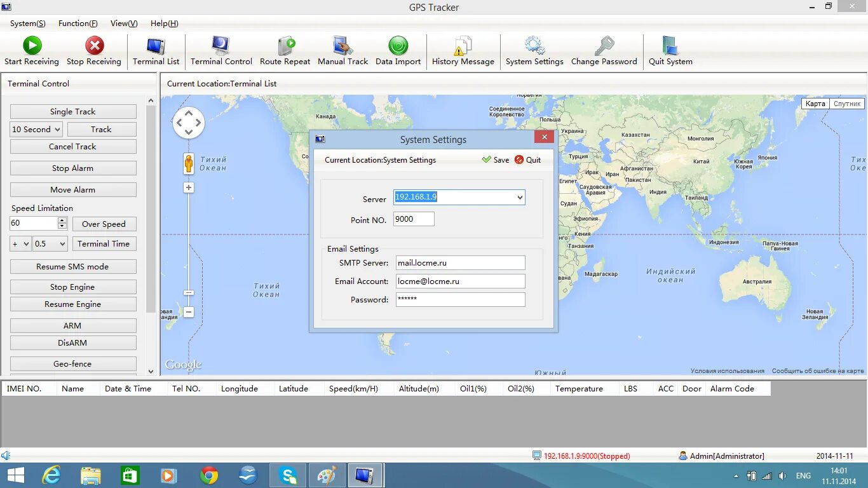Click the DisARM button

(73, 342)
